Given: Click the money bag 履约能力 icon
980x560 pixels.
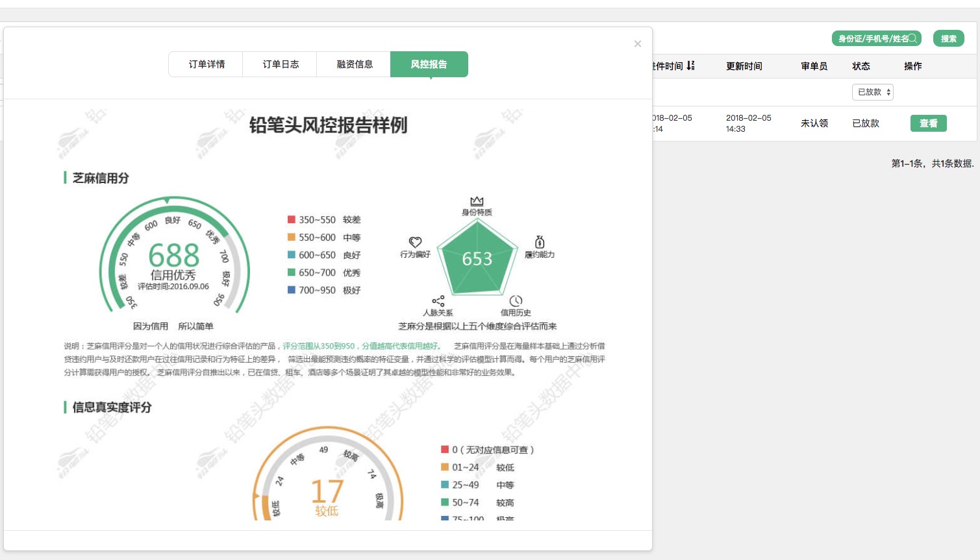Looking at the screenshot, I should 540,242.
